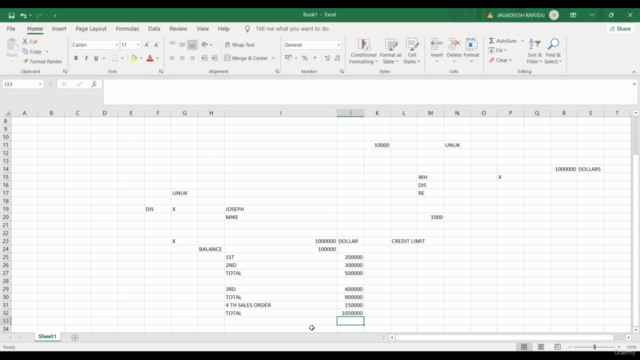
Task: Toggle Italic formatting
Action: click(x=86, y=58)
